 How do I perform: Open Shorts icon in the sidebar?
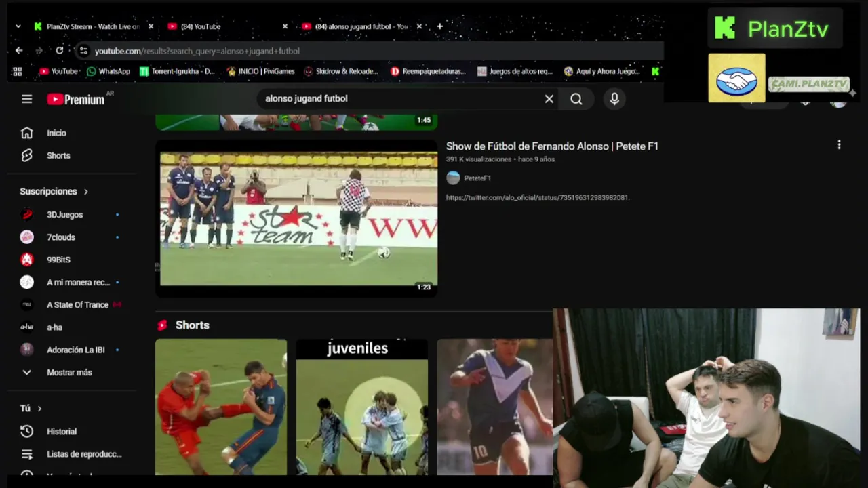(x=26, y=155)
